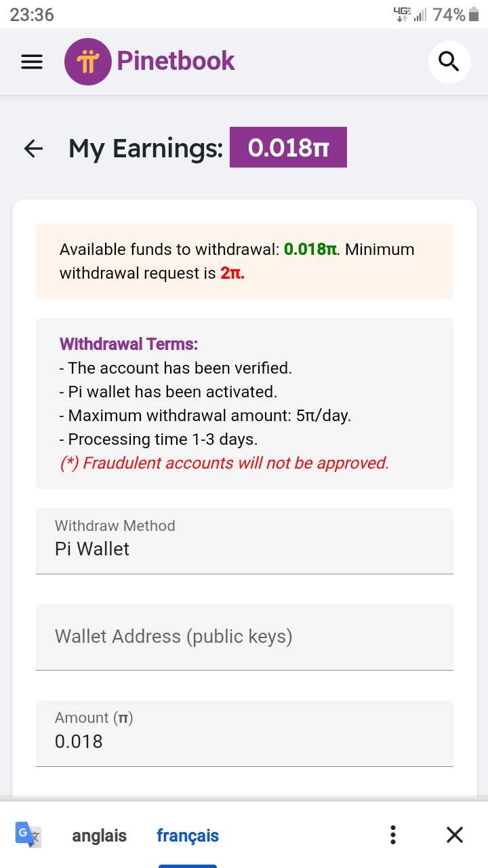Tap the Pinetbook Pi logo icon
488x868 pixels.
click(87, 62)
